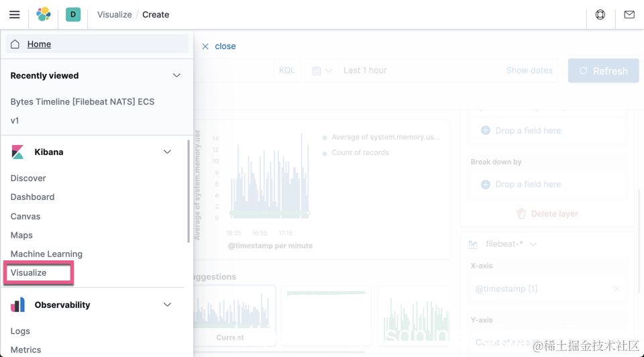
Task: Open the D space avatar
Action: point(73,14)
